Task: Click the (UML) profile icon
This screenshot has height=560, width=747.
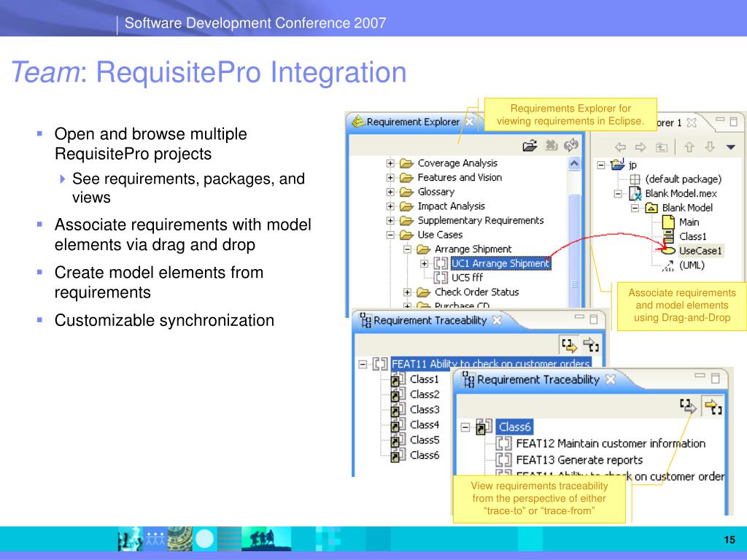Action: [x=668, y=265]
